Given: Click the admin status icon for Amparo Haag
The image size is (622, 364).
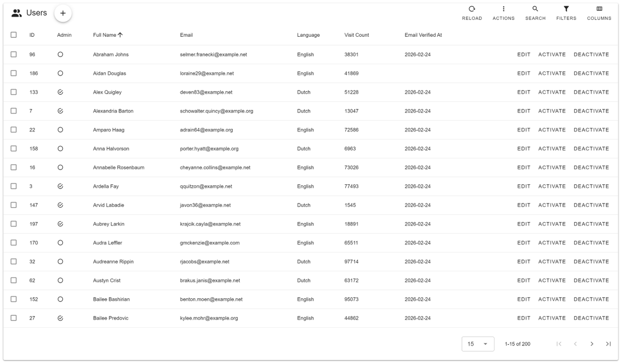Looking at the screenshot, I should pos(60,129).
